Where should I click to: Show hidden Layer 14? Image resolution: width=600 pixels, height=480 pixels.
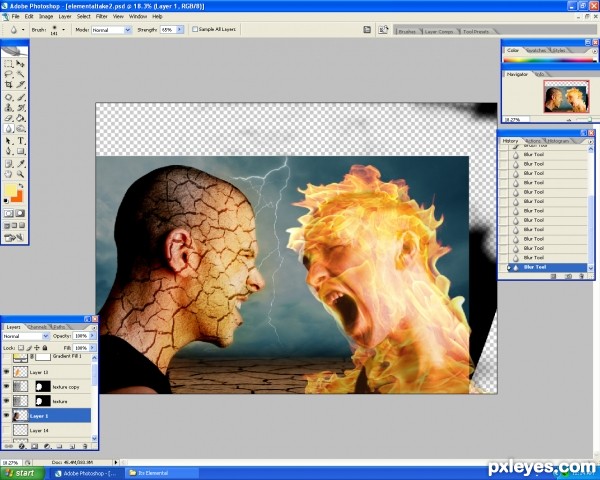click(x=6, y=430)
